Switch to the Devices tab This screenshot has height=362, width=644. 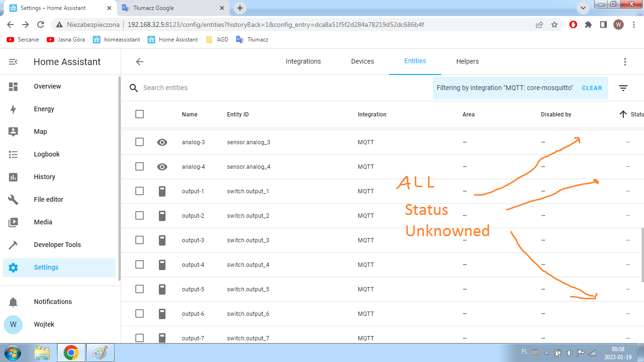pyautogui.click(x=363, y=61)
